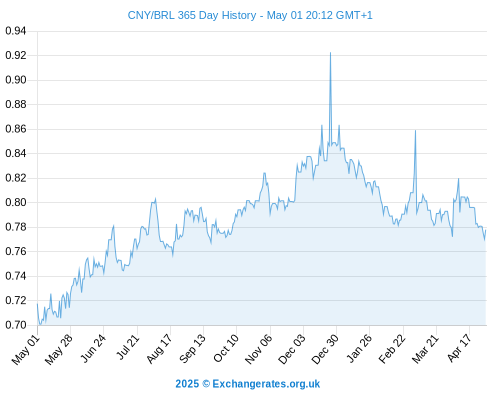Click the Dec 30 date label
Viewport: 495px width, 400px height.
click(x=325, y=349)
